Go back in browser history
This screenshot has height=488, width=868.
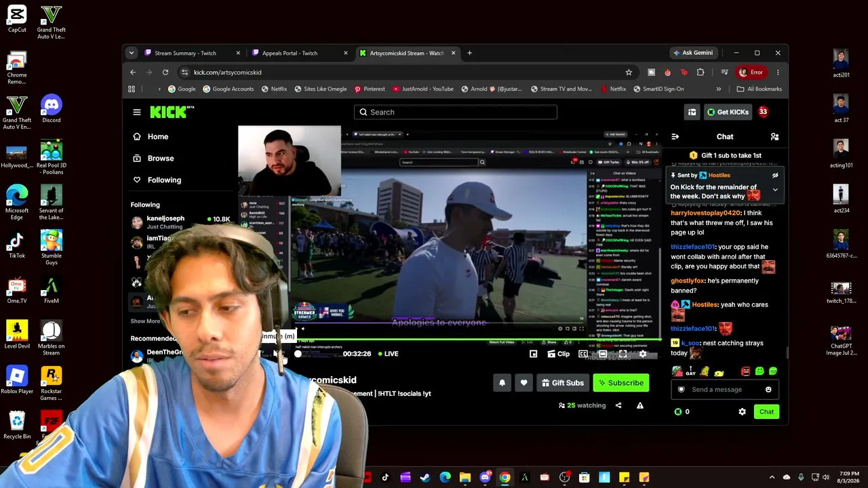click(133, 73)
